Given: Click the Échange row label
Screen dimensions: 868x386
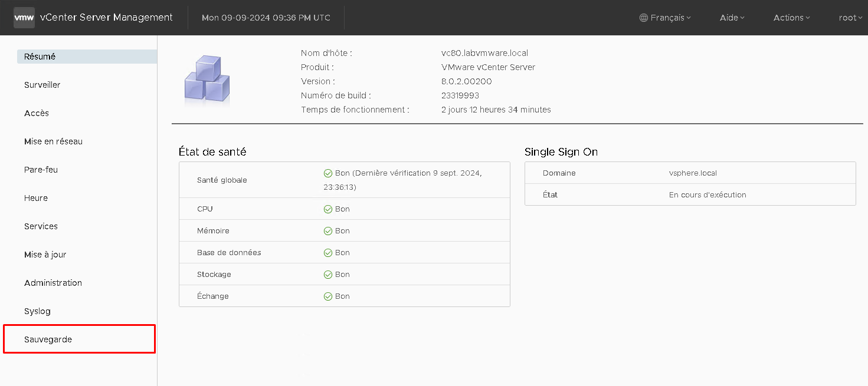Looking at the screenshot, I should pos(213,296).
